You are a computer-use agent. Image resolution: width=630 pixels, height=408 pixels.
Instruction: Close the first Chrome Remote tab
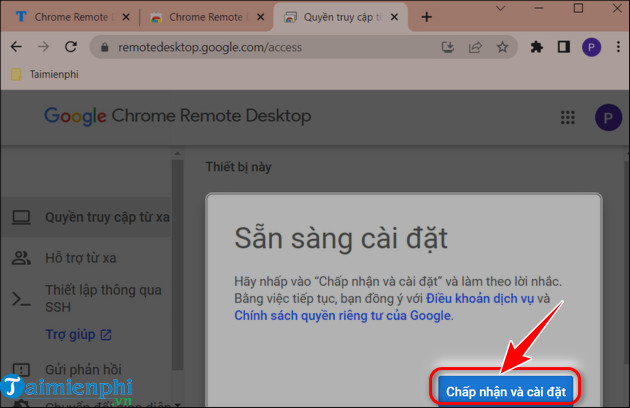click(126, 17)
